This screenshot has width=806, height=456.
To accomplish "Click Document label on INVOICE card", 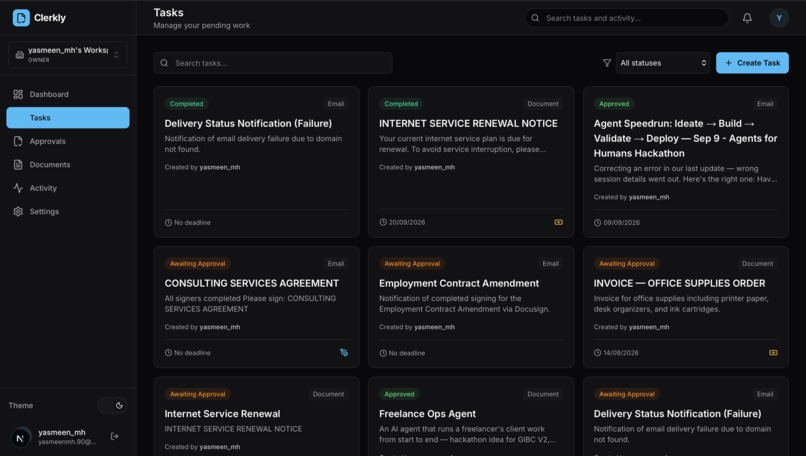I will tap(757, 264).
